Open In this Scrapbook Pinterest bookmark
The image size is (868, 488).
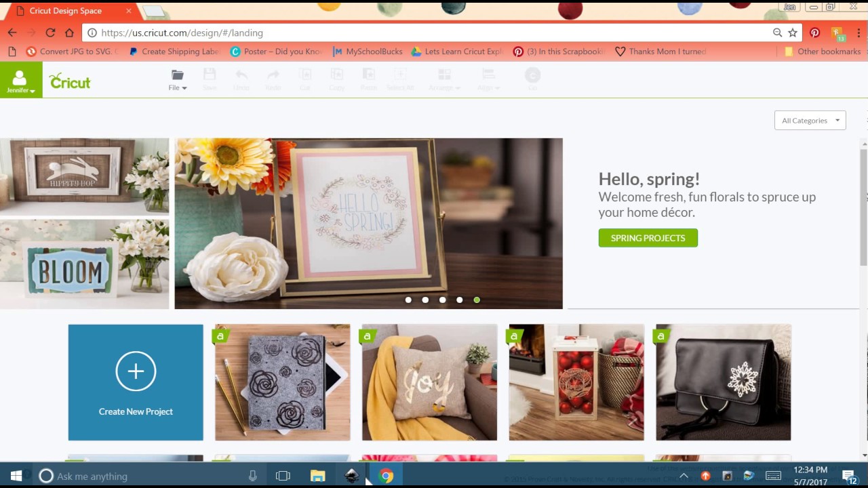coord(559,52)
